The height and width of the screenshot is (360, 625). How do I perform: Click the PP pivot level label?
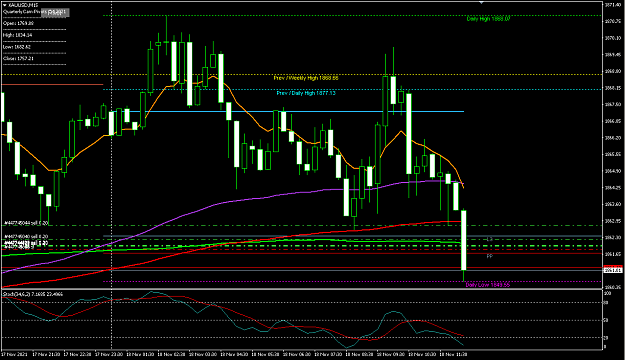pos(489,256)
